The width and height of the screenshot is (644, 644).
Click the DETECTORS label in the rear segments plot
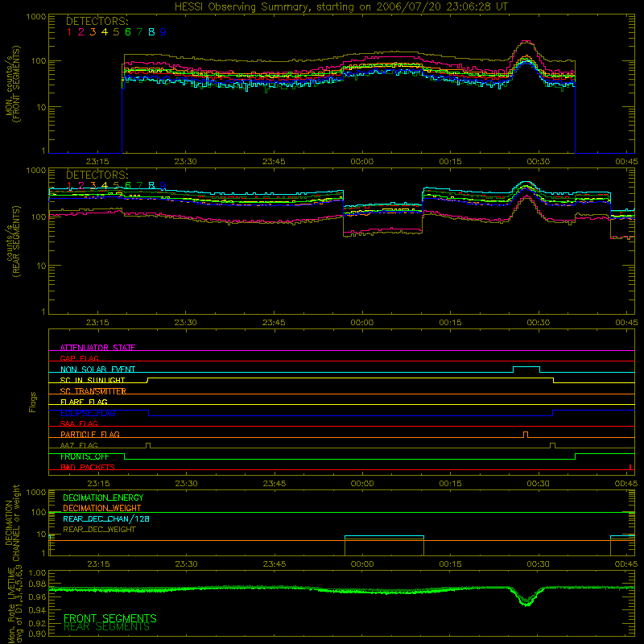pyautogui.click(x=97, y=175)
